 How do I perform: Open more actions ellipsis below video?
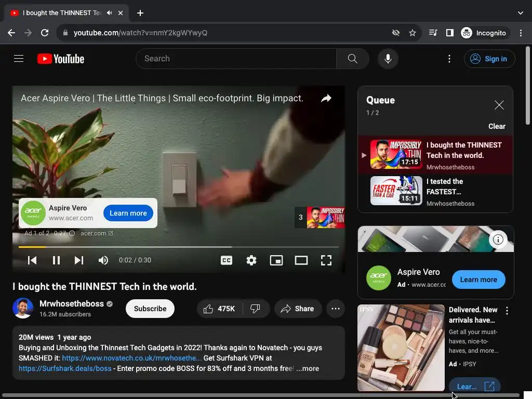pyautogui.click(x=336, y=309)
